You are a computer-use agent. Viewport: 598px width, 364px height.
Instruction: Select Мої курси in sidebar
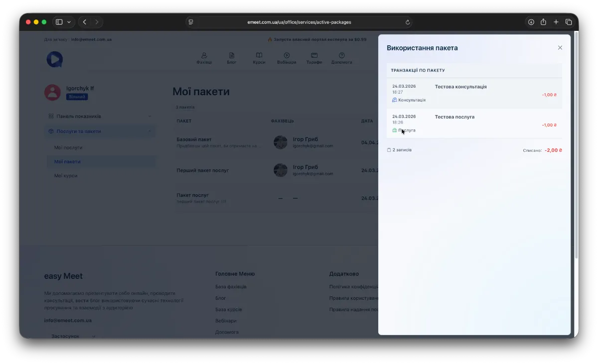[66, 176]
